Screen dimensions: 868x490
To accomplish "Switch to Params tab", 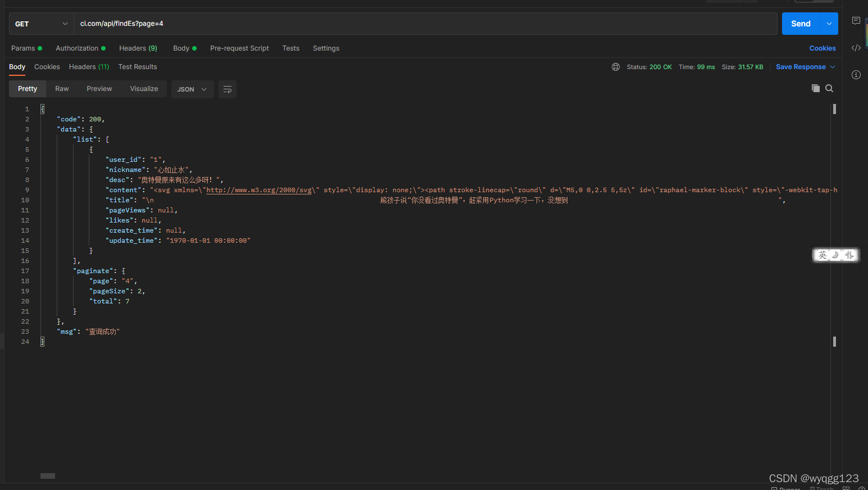I will click(x=26, y=48).
